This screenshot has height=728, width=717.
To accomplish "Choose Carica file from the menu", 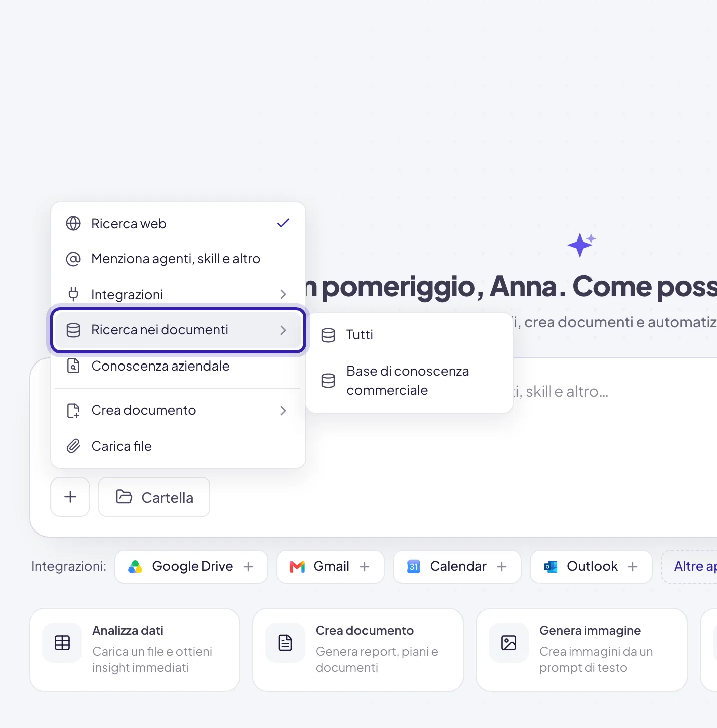I will click(178, 446).
